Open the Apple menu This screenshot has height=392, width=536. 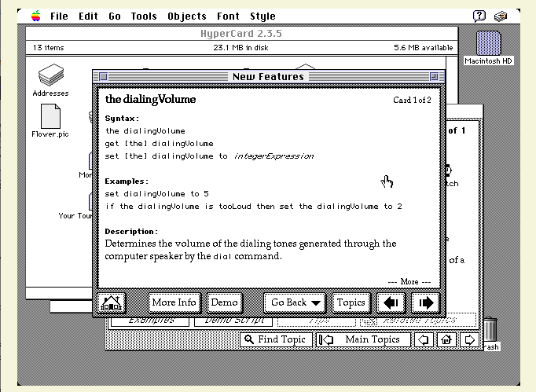[x=35, y=16]
